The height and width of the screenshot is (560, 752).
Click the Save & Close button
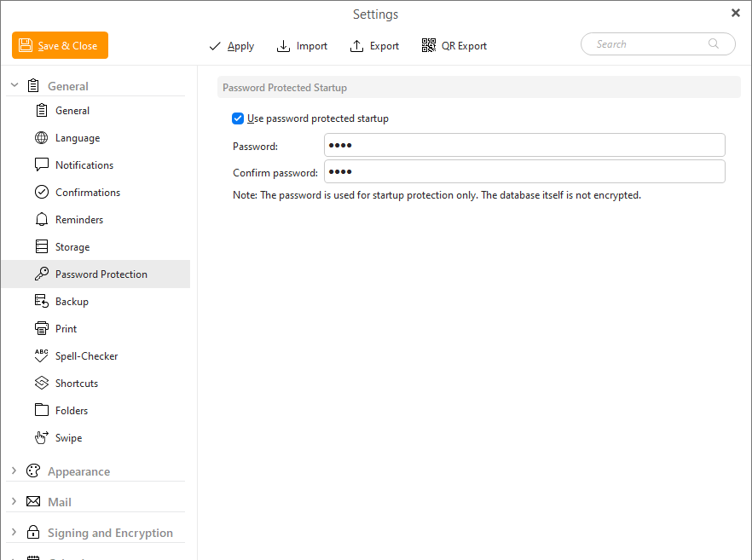pyautogui.click(x=60, y=45)
